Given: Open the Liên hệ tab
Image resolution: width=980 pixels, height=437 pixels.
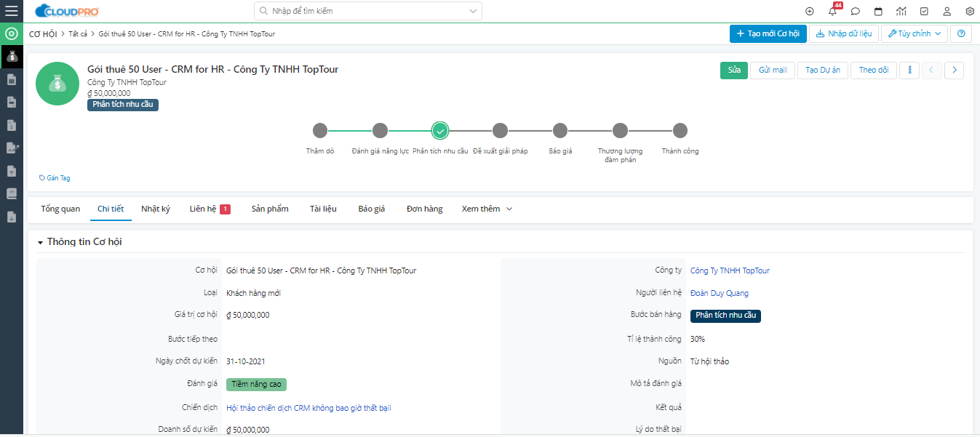Looking at the screenshot, I should coord(210,209).
